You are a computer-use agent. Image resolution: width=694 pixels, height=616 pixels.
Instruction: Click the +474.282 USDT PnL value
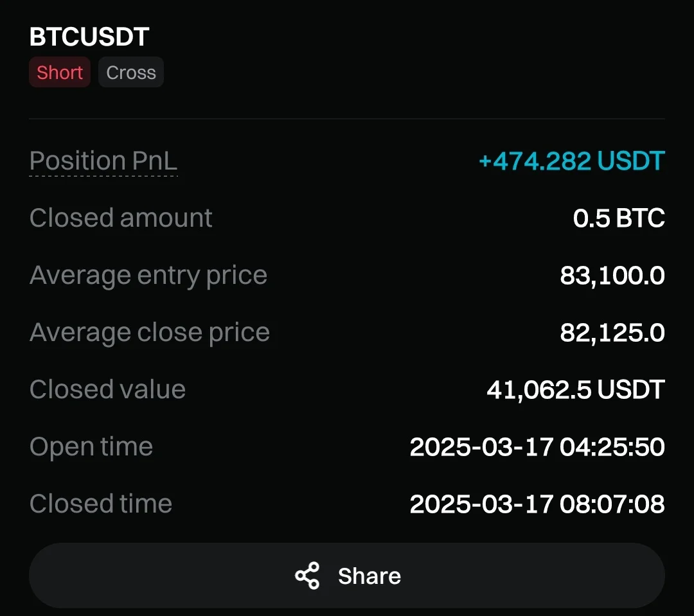point(571,161)
